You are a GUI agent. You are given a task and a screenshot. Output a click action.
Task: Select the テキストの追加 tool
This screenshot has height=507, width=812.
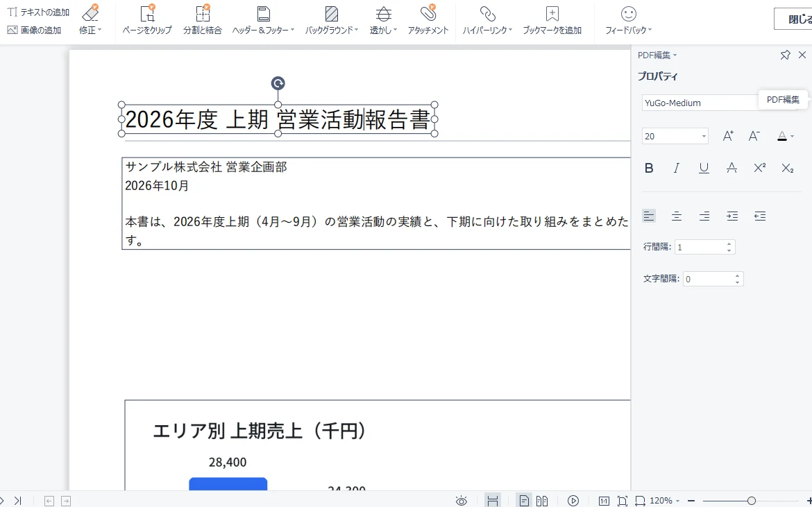click(38, 12)
